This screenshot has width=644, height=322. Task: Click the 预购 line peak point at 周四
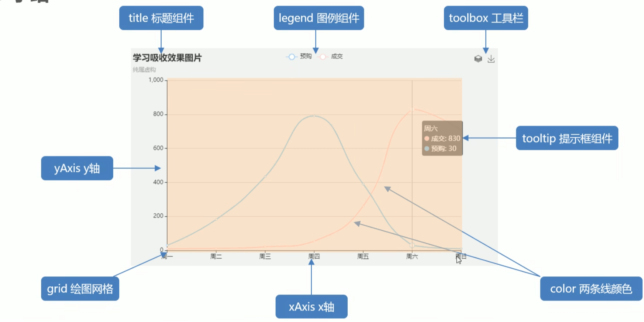314,116
